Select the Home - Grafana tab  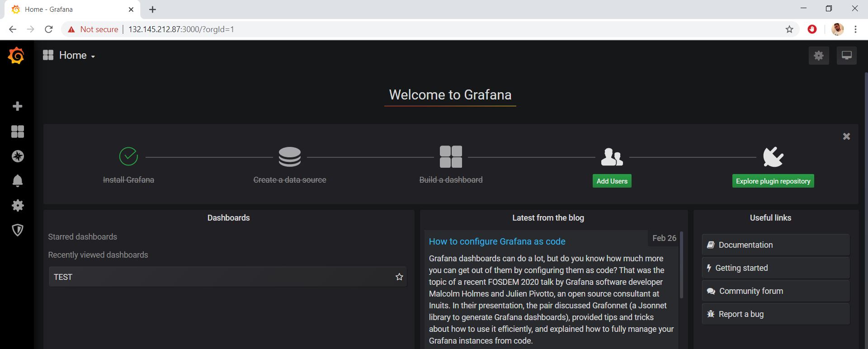[72, 9]
